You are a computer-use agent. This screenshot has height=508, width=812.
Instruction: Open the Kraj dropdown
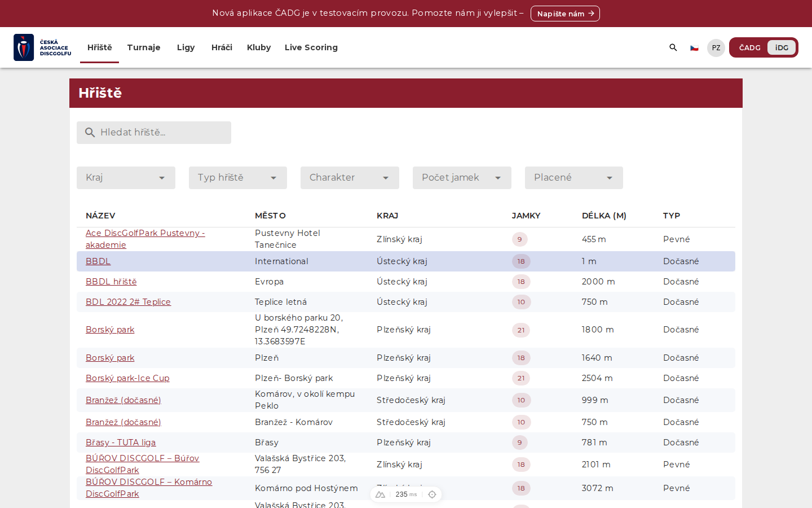point(126,178)
